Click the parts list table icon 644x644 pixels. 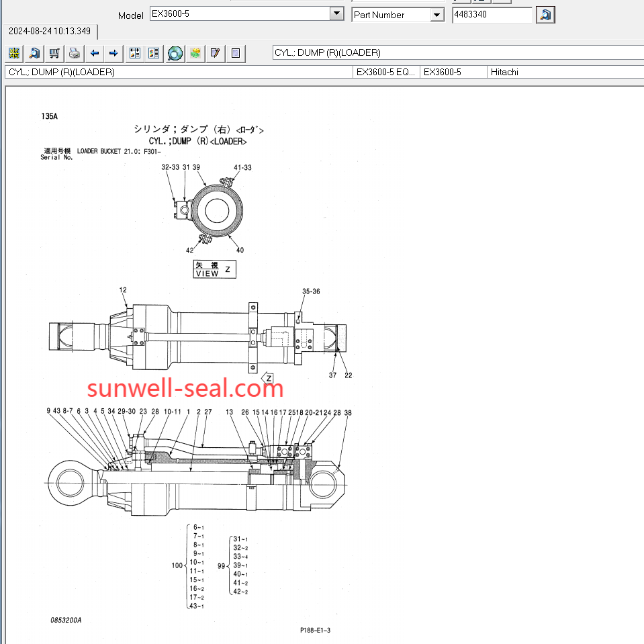pos(135,53)
